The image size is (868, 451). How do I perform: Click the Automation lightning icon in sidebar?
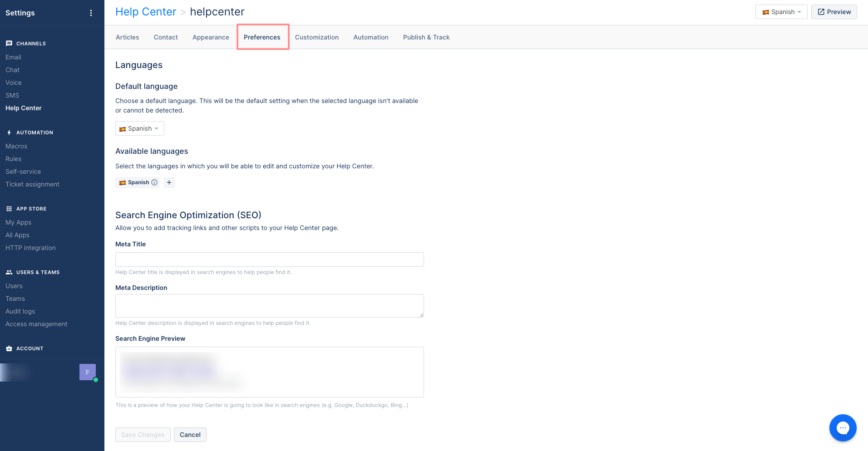9,132
